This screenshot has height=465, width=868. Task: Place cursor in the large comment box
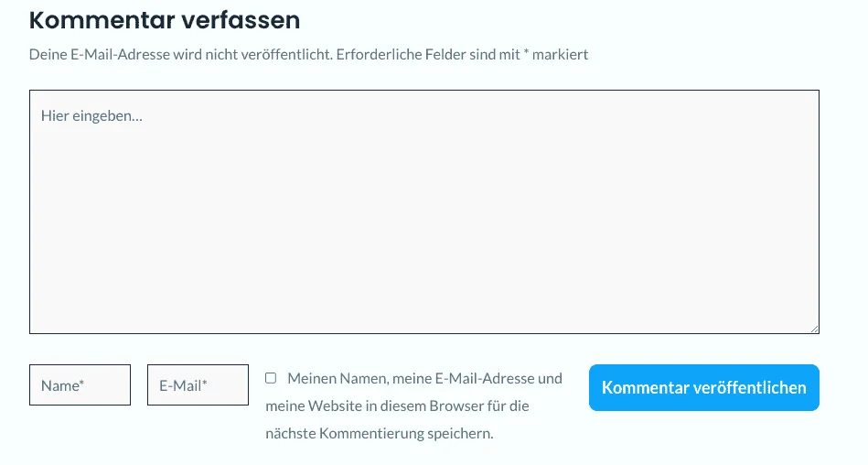click(x=423, y=211)
